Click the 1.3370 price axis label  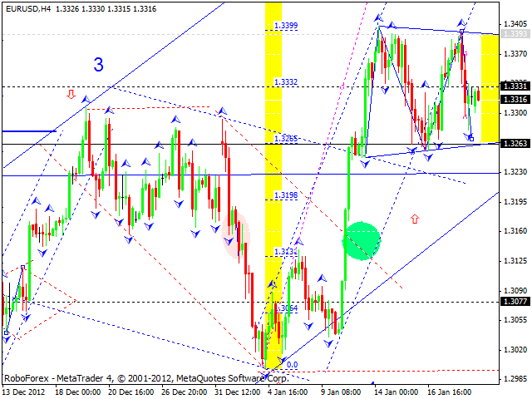point(515,53)
